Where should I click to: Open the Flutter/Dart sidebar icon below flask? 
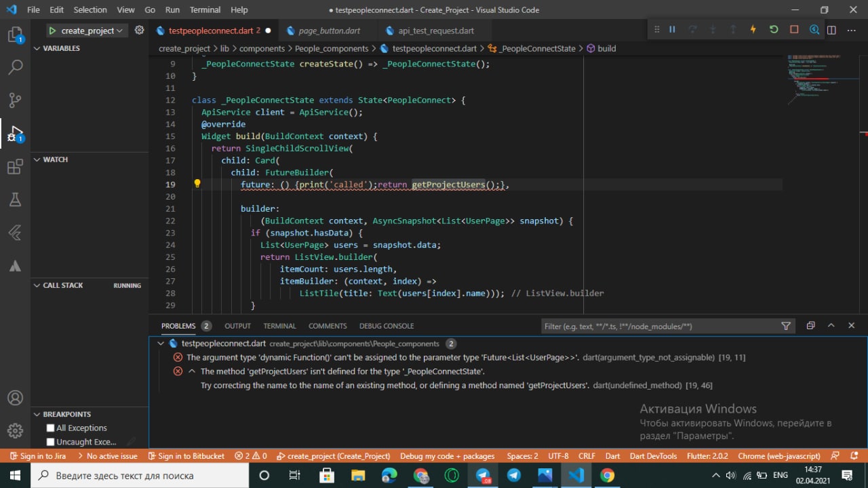(x=15, y=233)
